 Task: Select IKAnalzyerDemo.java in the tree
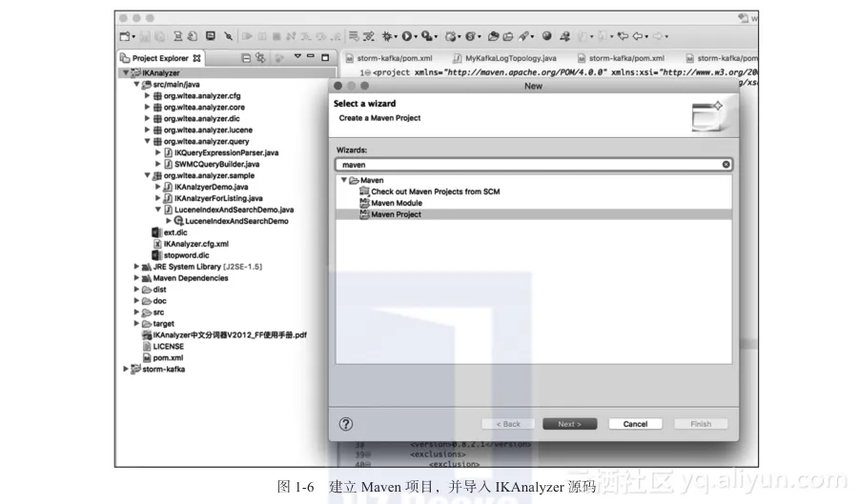click(x=211, y=187)
